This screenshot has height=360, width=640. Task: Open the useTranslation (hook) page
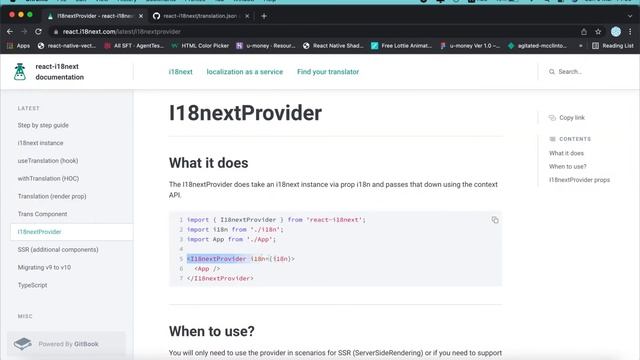coord(48,161)
